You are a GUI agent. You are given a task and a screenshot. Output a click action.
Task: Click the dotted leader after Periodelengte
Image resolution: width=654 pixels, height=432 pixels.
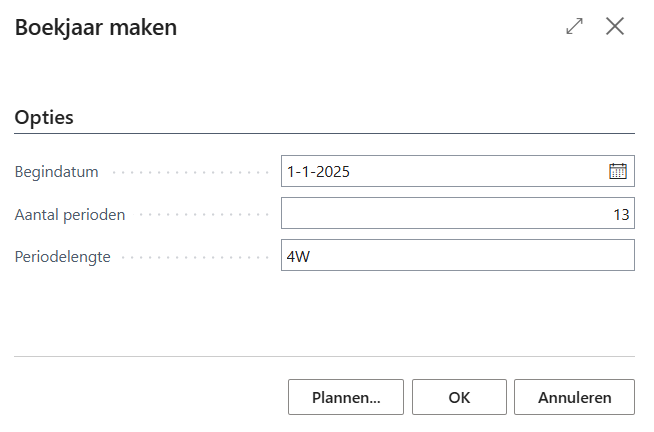point(198,256)
